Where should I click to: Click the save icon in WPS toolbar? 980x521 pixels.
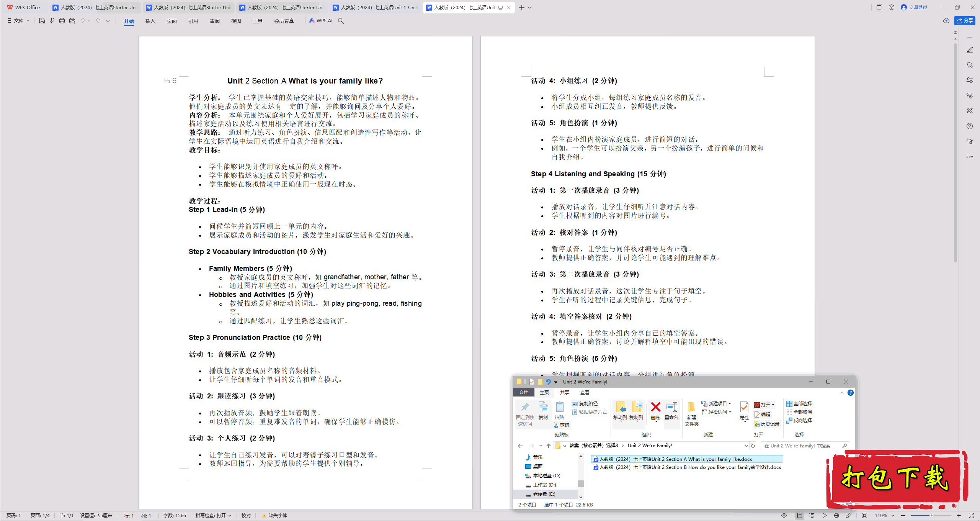(42, 21)
